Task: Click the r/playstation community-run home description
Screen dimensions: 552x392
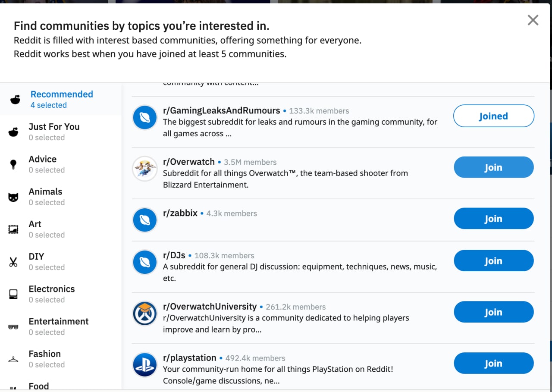Action: 278,375
